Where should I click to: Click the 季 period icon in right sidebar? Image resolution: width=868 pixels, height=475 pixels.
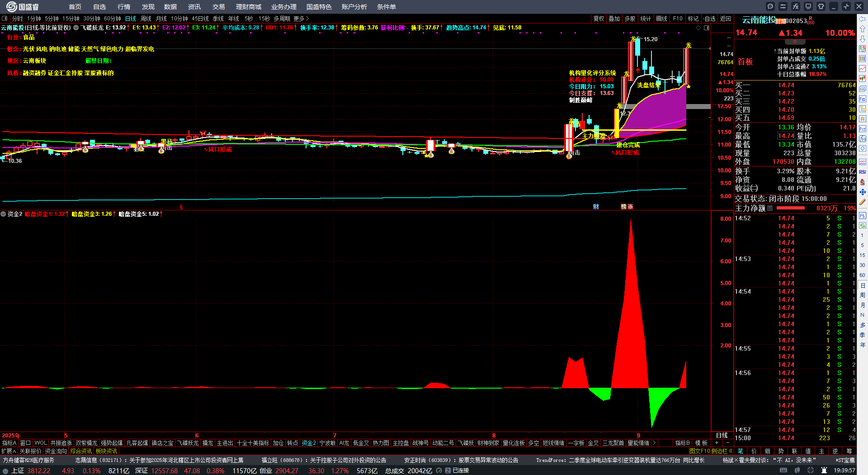[x=863, y=335]
